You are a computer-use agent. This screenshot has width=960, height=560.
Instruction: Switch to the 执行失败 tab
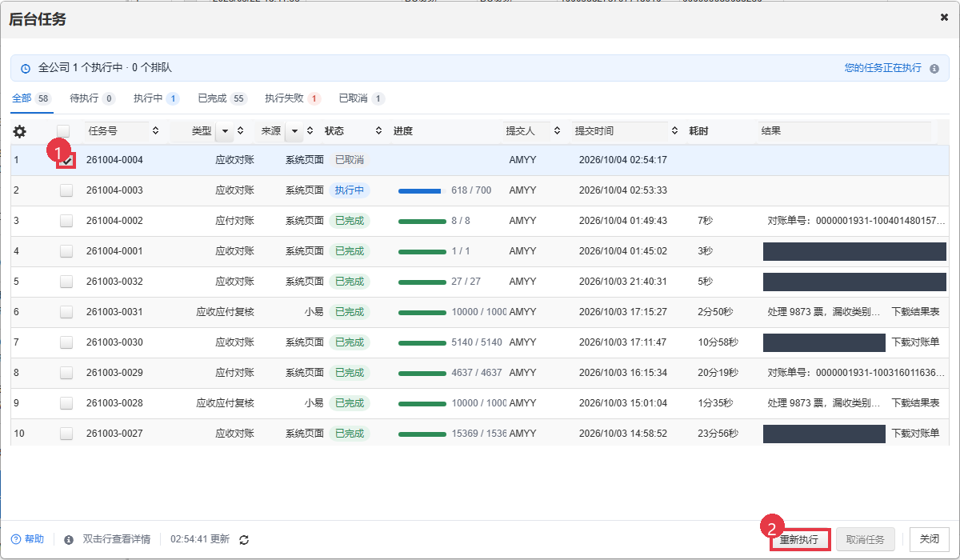[293, 98]
